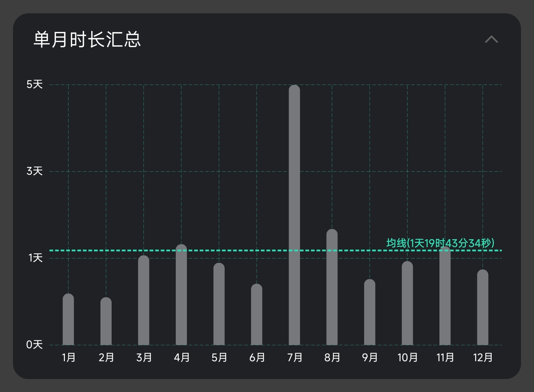Screen dimensions: 534x392
Task: Tap the 1天 axis label
Action: [35, 258]
